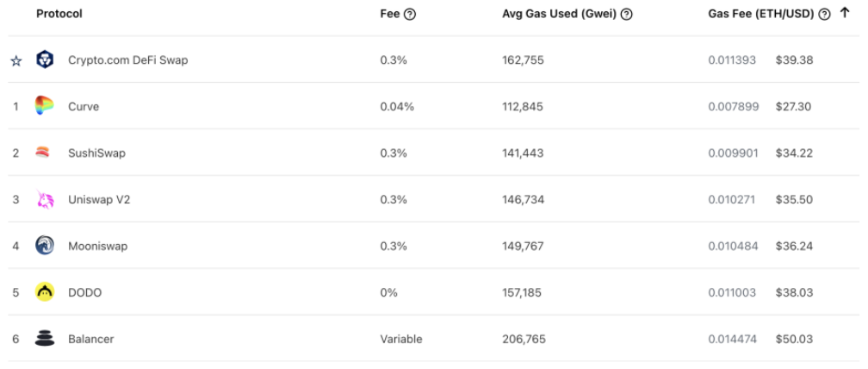
Task: Click the help icon beside Avg Gas Used
Action: click(x=627, y=15)
